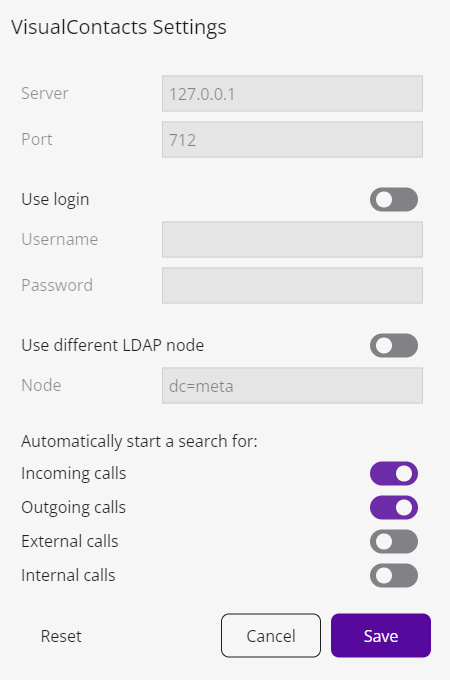Screen dimensions: 450x680
Task: Click the "Automatically start a search for:" heading
Action: pyautogui.click(x=139, y=441)
